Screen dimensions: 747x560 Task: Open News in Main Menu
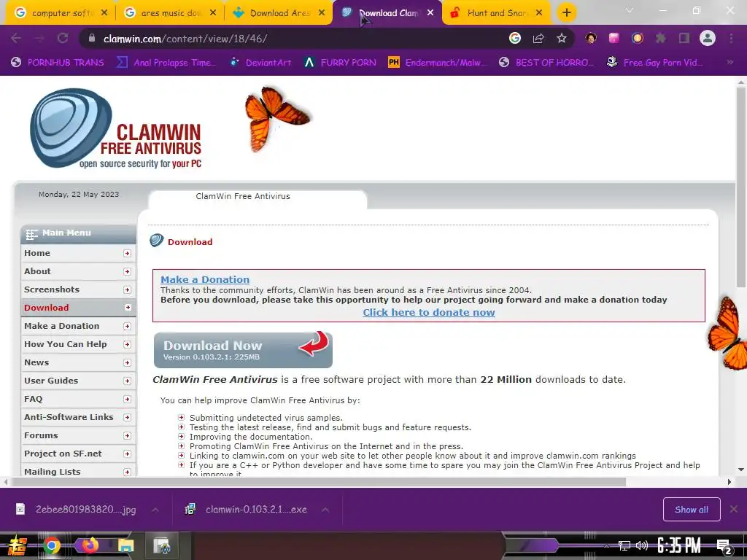[78, 362]
